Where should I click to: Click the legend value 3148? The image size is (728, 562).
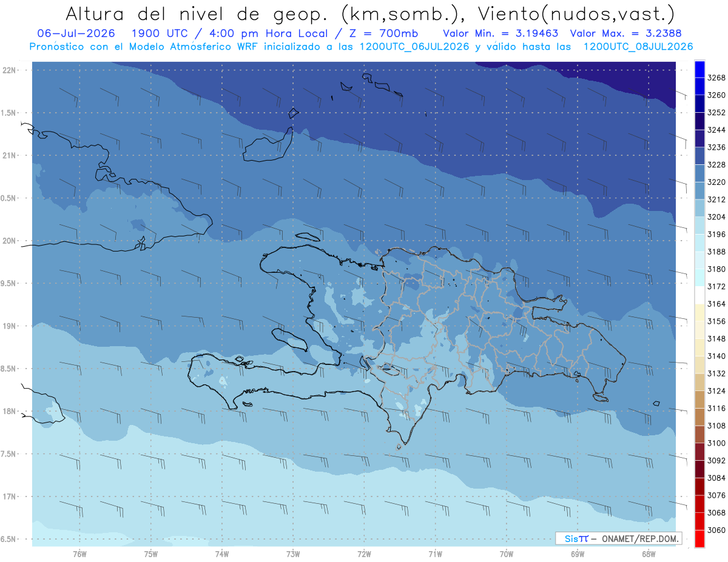(716, 339)
